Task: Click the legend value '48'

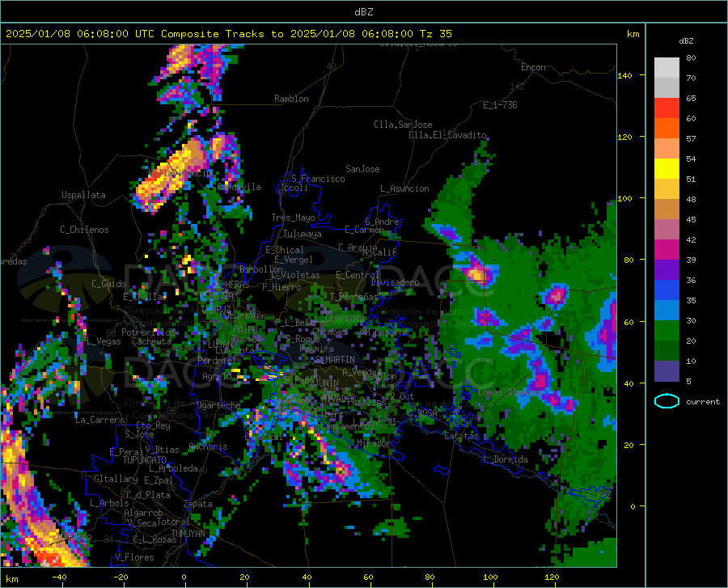Action: click(691, 200)
